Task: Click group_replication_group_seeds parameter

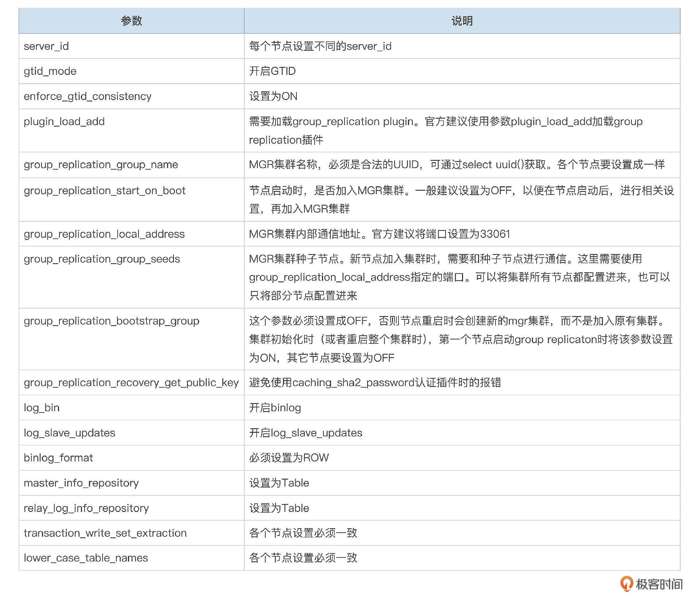Action: (102, 259)
